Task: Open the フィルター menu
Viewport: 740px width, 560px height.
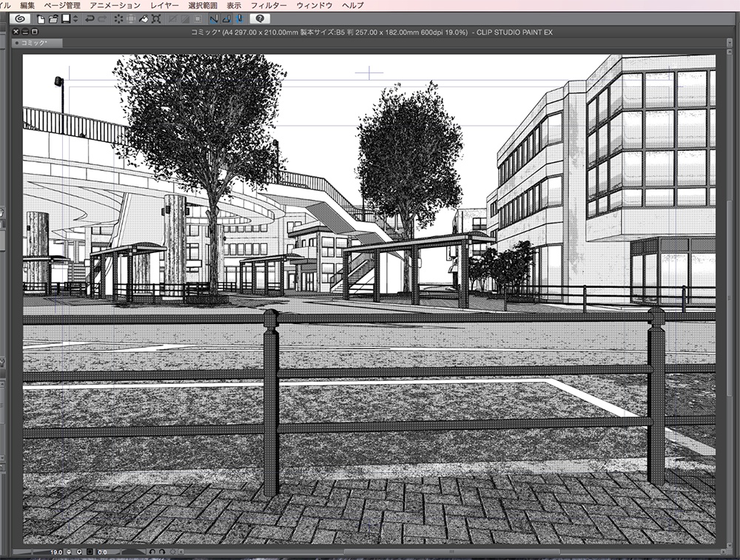Action: point(269,5)
